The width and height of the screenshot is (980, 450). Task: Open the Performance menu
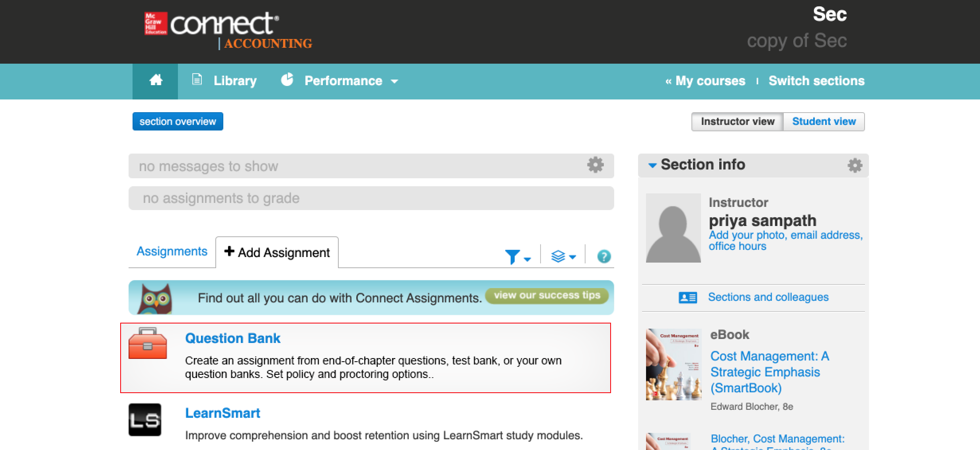coord(343,81)
